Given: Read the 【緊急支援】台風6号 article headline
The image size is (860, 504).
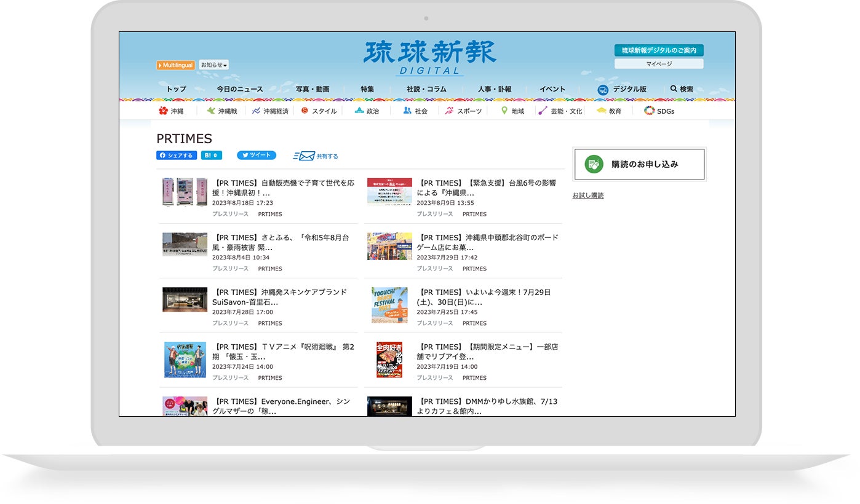Looking at the screenshot, I should [x=488, y=188].
